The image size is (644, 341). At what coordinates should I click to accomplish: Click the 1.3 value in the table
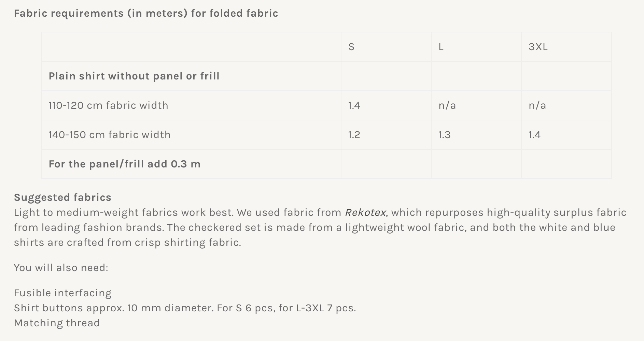pos(444,135)
